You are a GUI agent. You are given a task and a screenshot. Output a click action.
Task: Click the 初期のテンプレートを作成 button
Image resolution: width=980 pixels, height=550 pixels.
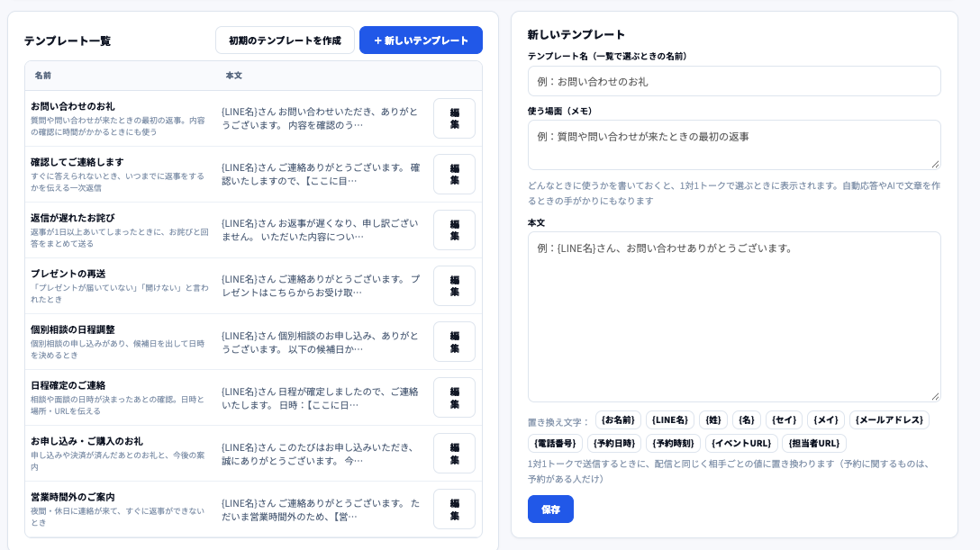click(285, 40)
